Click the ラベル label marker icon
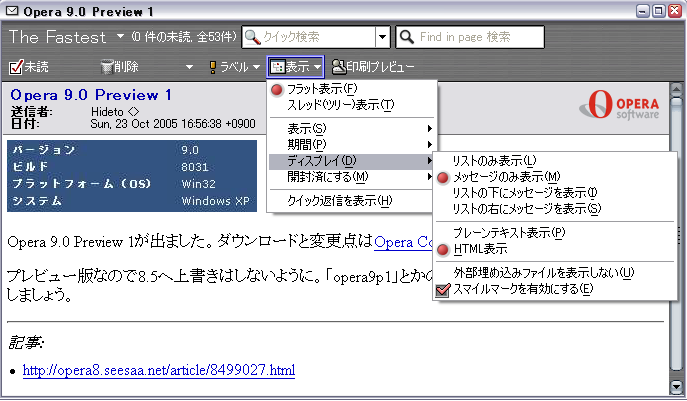687x401 pixels. coord(212,67)
